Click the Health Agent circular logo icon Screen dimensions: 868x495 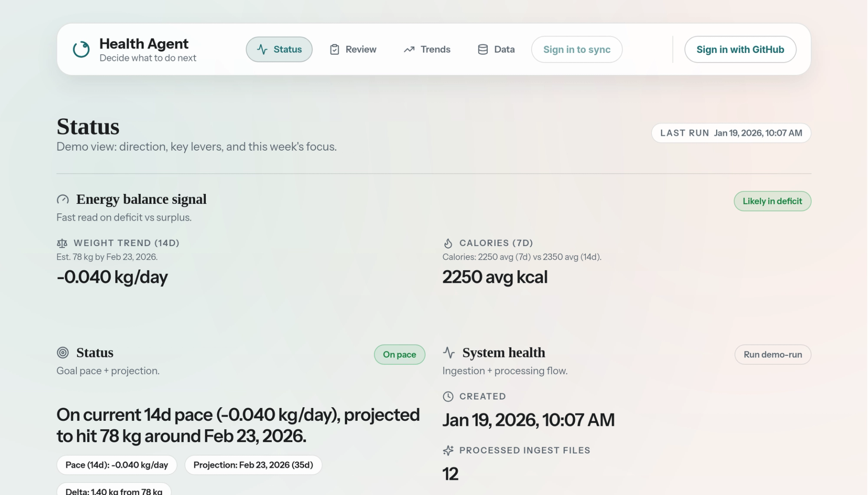coord(81,49)
